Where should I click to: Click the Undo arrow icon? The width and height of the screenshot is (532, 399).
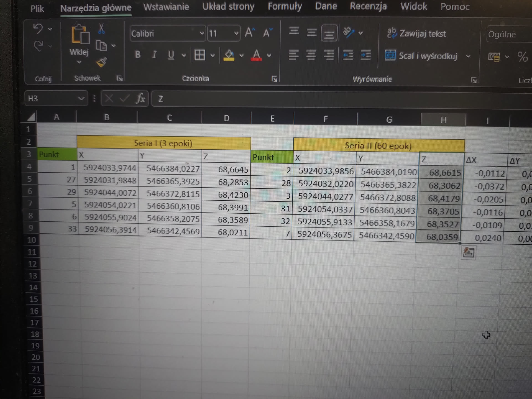38,29
